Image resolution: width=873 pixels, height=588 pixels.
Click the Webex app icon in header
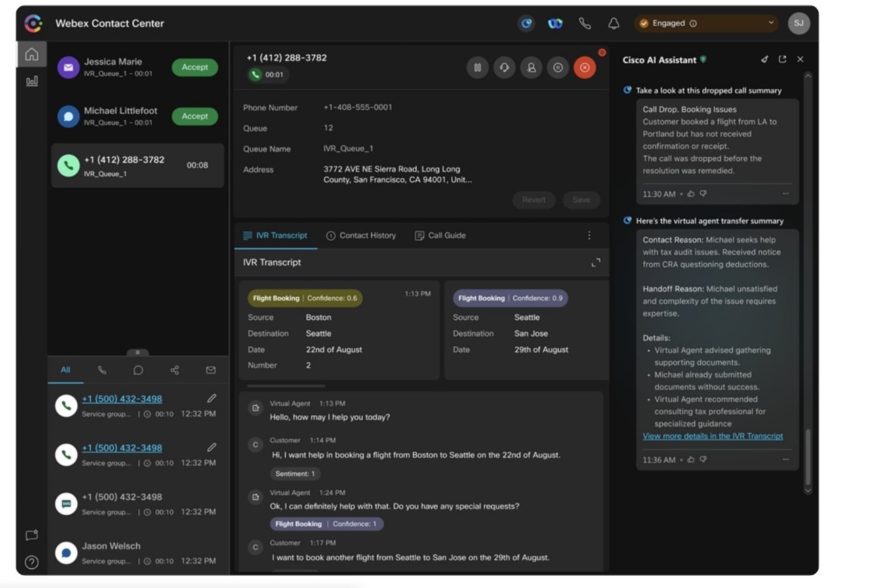[x=555, y=24]
